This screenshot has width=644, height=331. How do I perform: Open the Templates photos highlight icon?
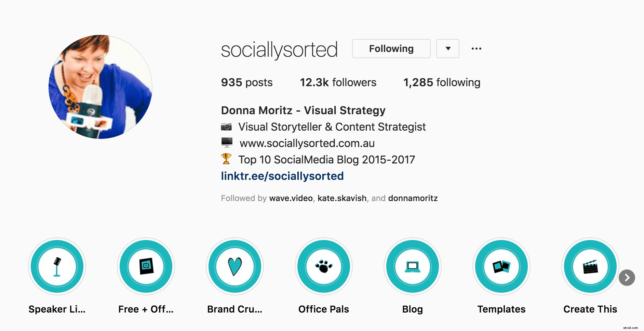pos(501,267)
